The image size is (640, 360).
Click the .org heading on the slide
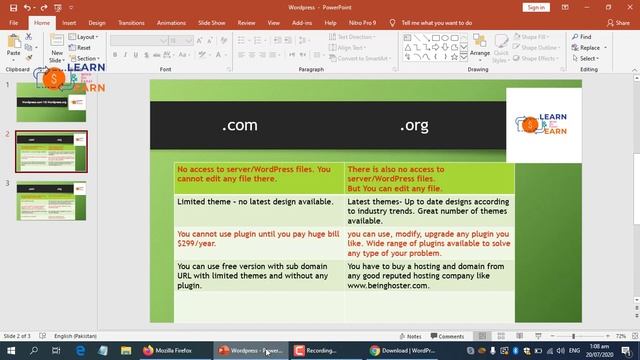414,125
